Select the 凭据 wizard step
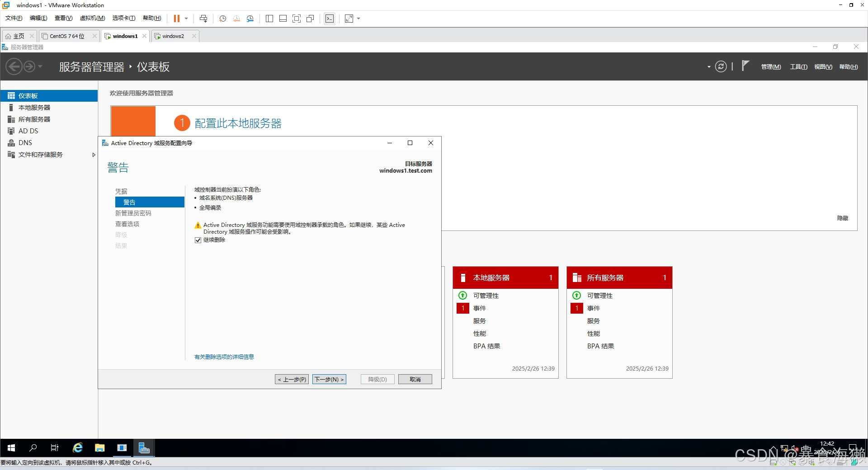This screenshot has height=470, width=868. click(x=121, y=192)
